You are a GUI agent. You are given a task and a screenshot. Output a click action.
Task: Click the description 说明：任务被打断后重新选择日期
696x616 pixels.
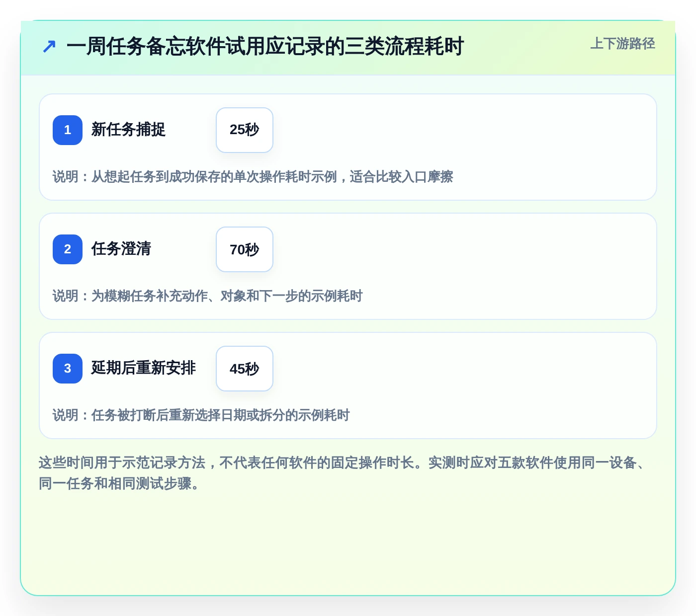point(201,415)
